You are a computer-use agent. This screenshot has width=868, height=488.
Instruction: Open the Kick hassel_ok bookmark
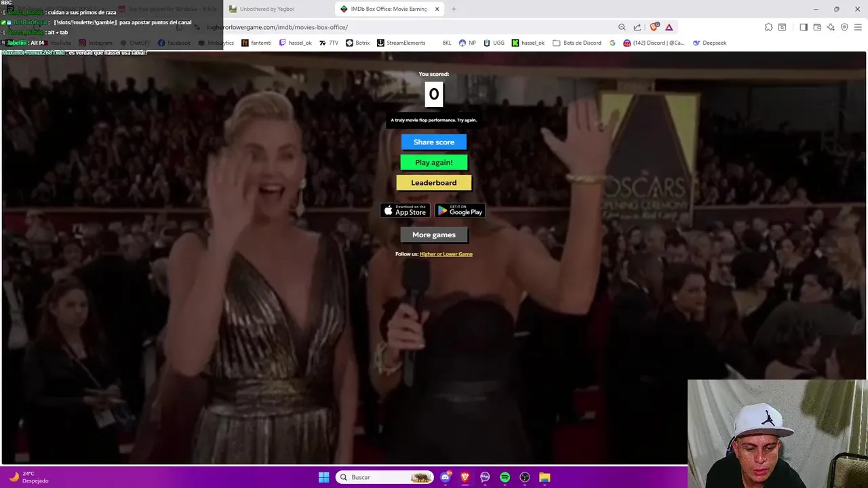528,43
